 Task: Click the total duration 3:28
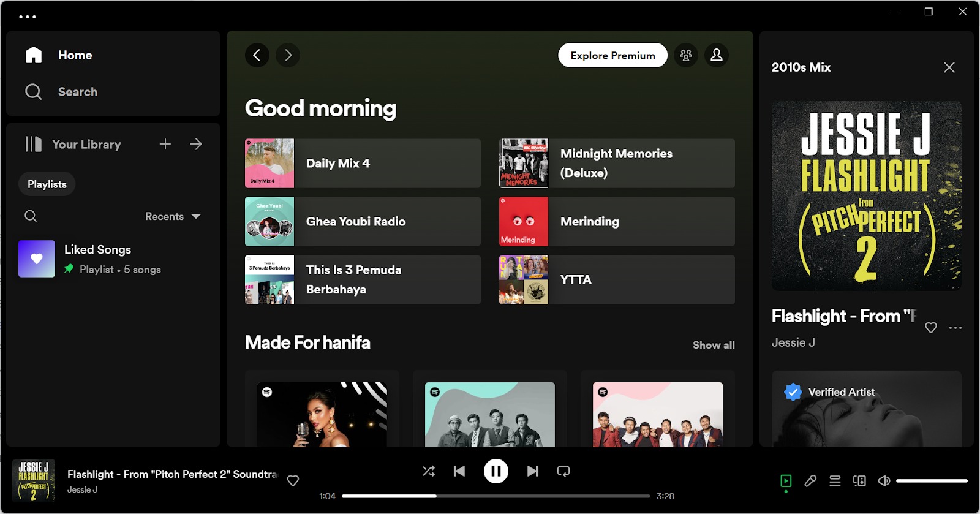(665, 496)
